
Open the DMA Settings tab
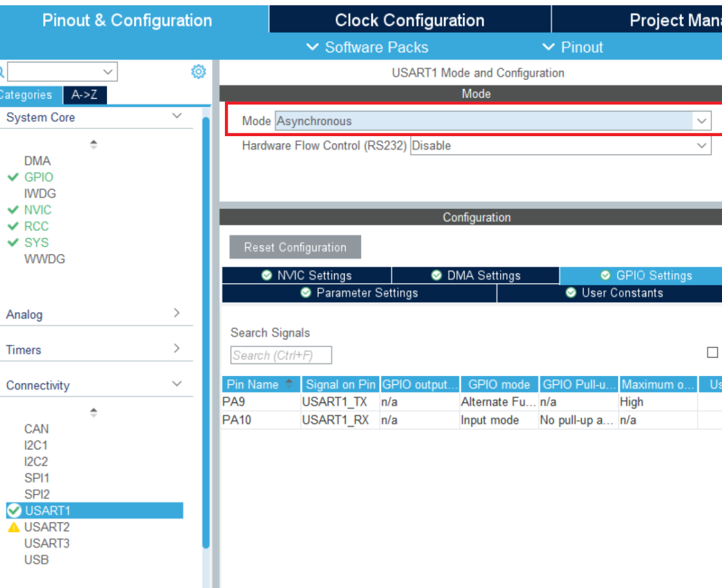(476, 276)
